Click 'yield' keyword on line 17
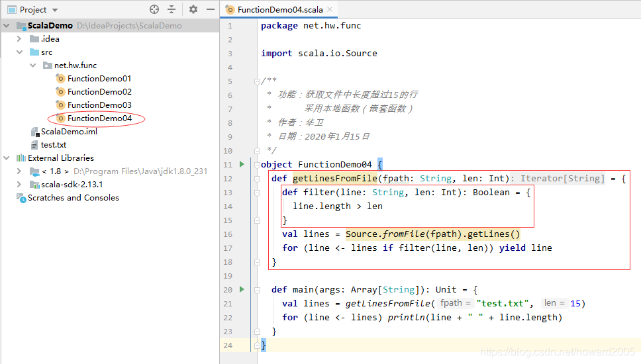The image size is (641, 364). [x=513, y=248]
